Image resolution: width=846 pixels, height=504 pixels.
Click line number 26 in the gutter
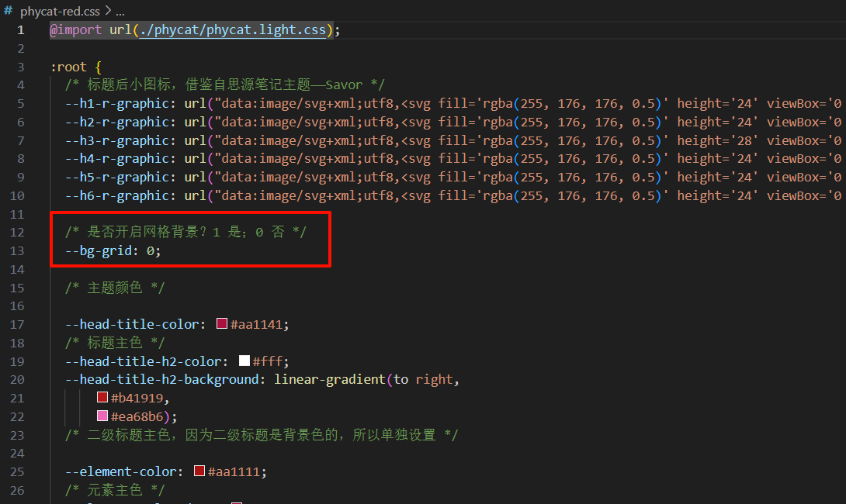(x=17, y=490)
